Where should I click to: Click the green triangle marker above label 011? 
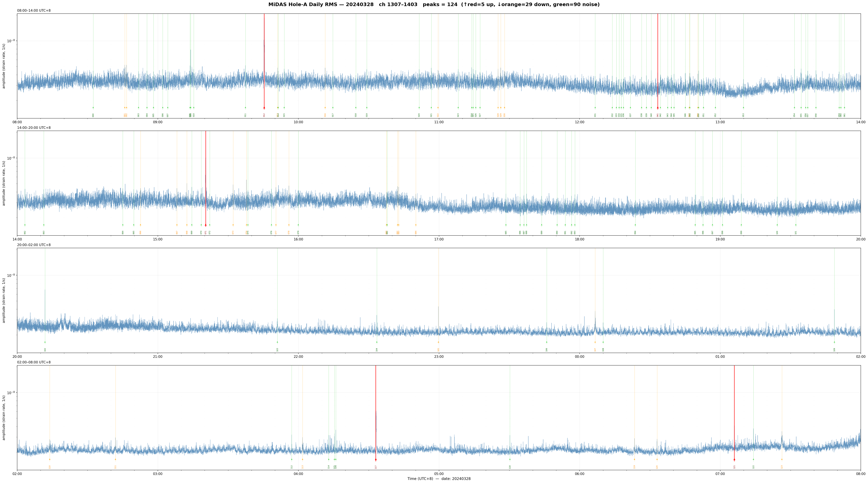(x=245, y=108)
